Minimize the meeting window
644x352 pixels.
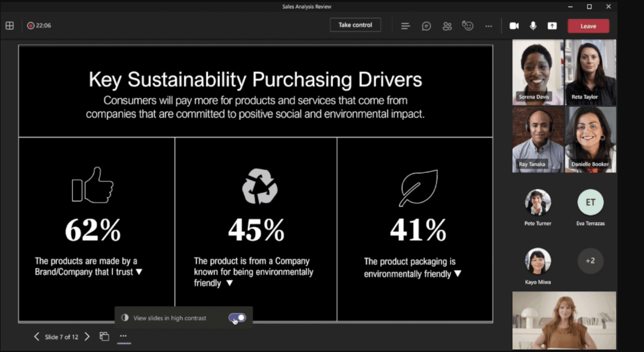point(570,6)
